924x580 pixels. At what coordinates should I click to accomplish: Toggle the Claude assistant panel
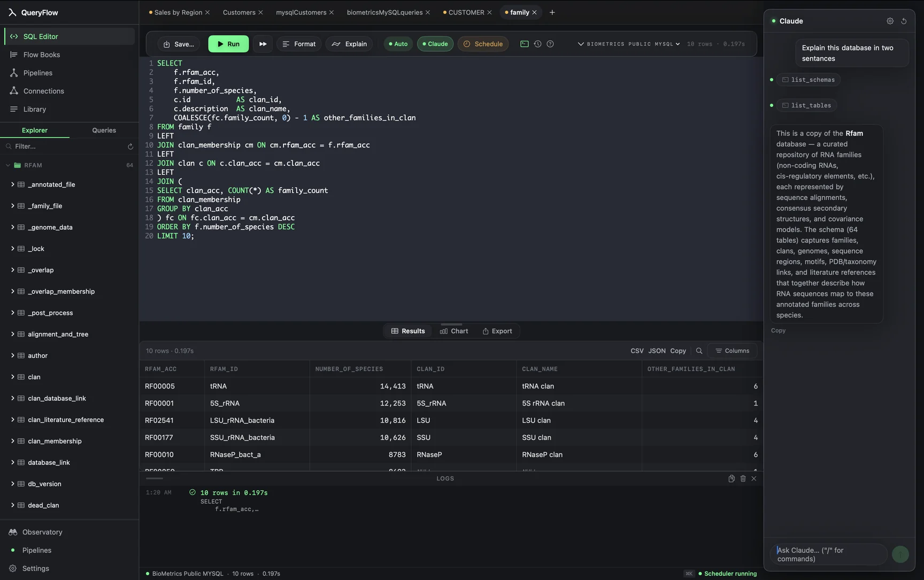435,44
